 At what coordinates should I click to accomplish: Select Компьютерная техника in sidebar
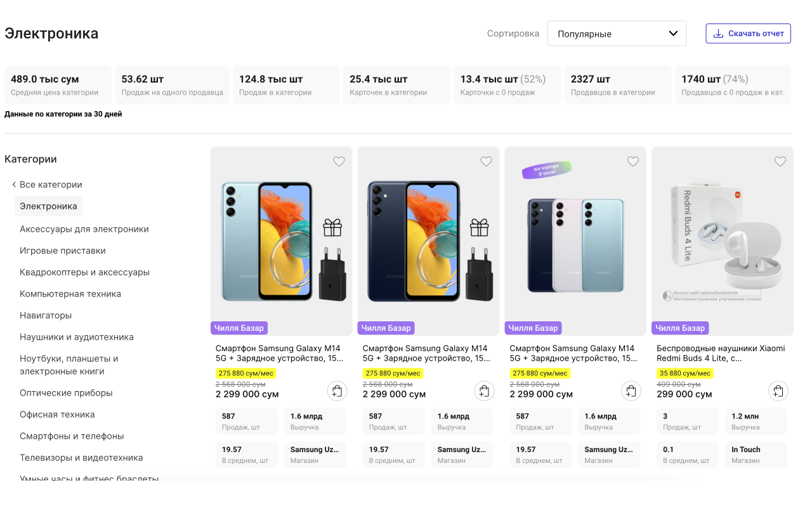70,294
